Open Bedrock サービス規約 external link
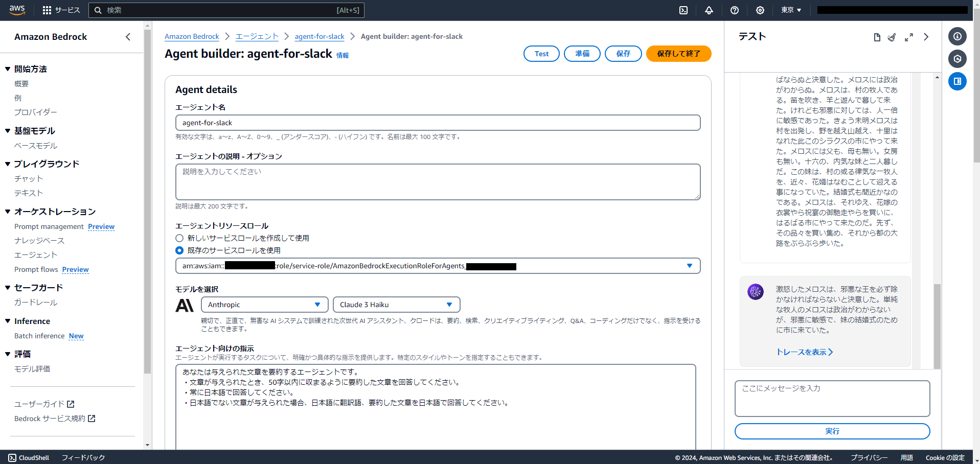This screenshot has height=464, width=980. click(x=55, y=419)
